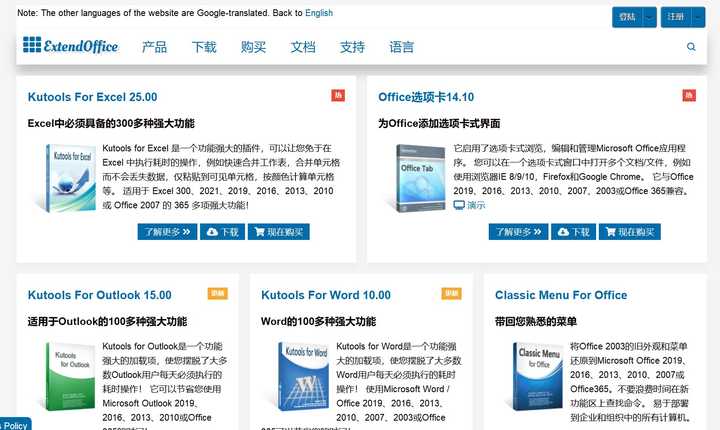The height and width of the screenshot is (430, 720).
Task: Click the ExtendOffice logo
Action: click(x=71, y=45)
